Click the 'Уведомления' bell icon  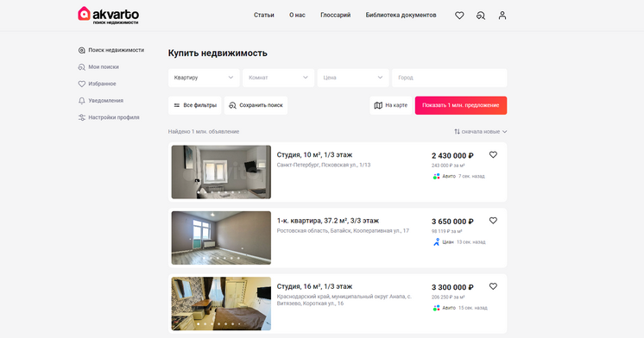coord(82,101)
